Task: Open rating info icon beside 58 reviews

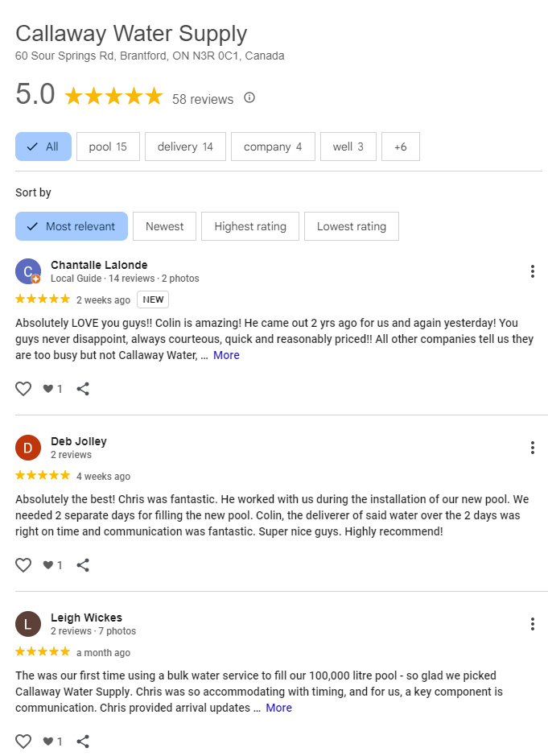Action: (249, 98)
